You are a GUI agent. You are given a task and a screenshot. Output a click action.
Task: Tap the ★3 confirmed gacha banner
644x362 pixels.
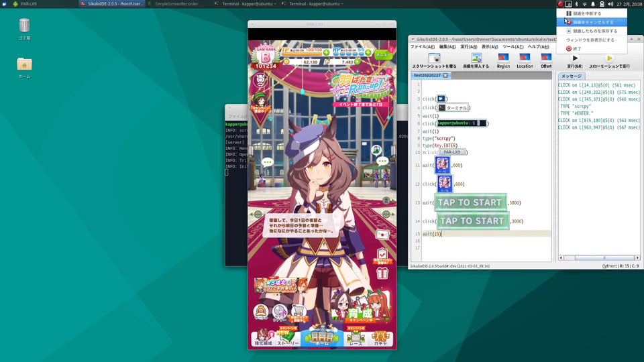pyautogui.click(x=280, y=286)
